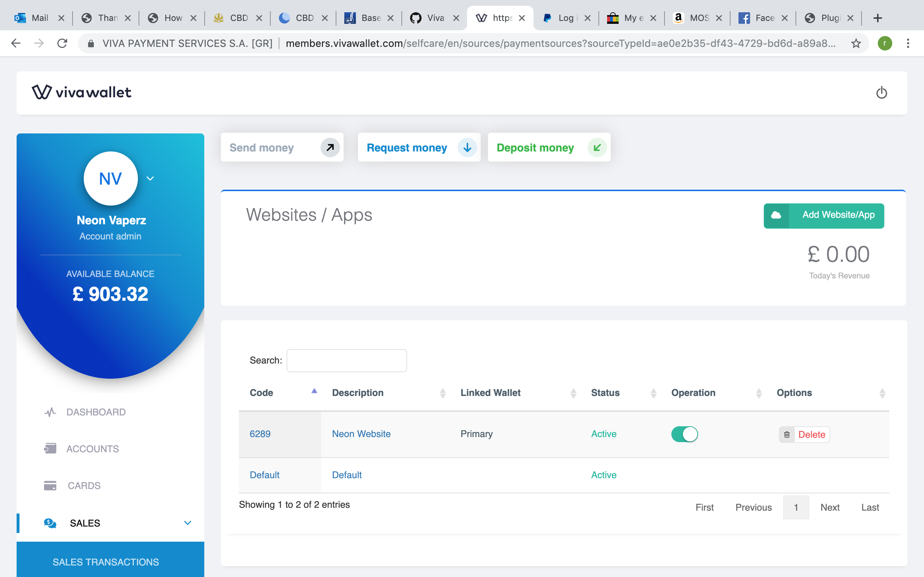Click the Cards icon in sidebar
Image resolution: width=924 pixels, height=577 pixels.
50,485
